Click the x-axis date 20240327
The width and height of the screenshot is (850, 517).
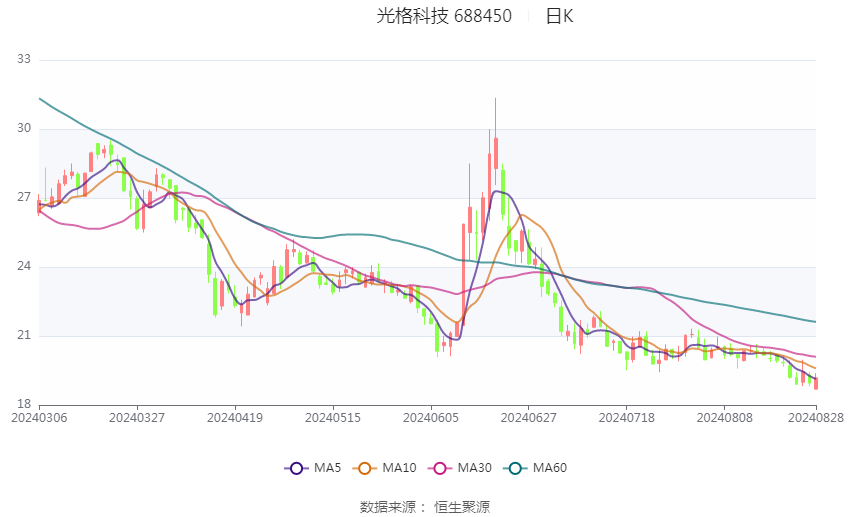(137, 418)
